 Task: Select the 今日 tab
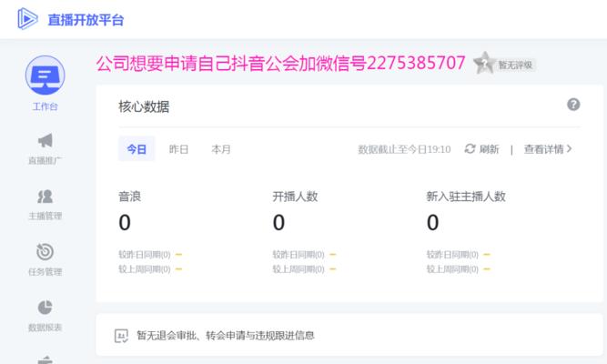tap(137, 148)
